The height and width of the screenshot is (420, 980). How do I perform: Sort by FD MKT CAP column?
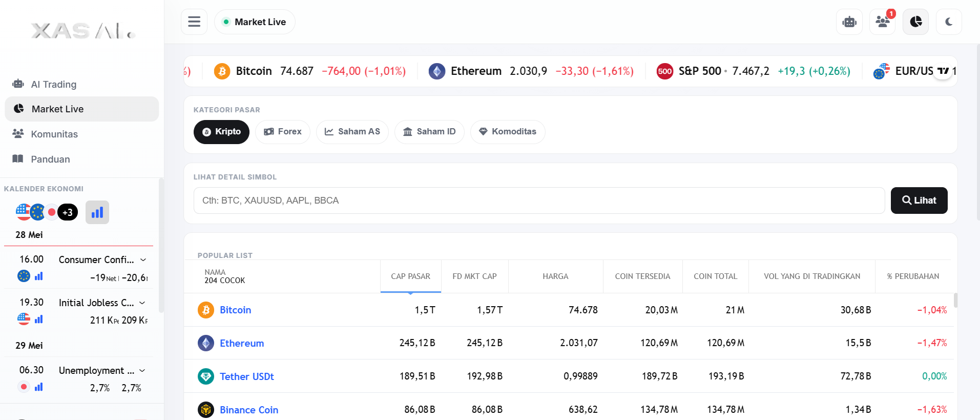click(475, 276)
